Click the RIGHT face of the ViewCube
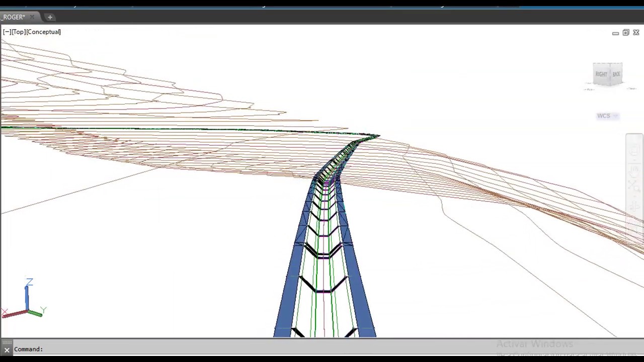The height and width of the screenshot is (362, 644). click(x=601, y=74)
